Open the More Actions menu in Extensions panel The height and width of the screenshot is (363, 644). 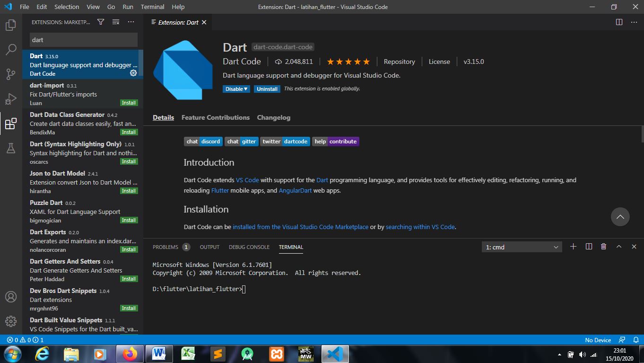[131, 22]
